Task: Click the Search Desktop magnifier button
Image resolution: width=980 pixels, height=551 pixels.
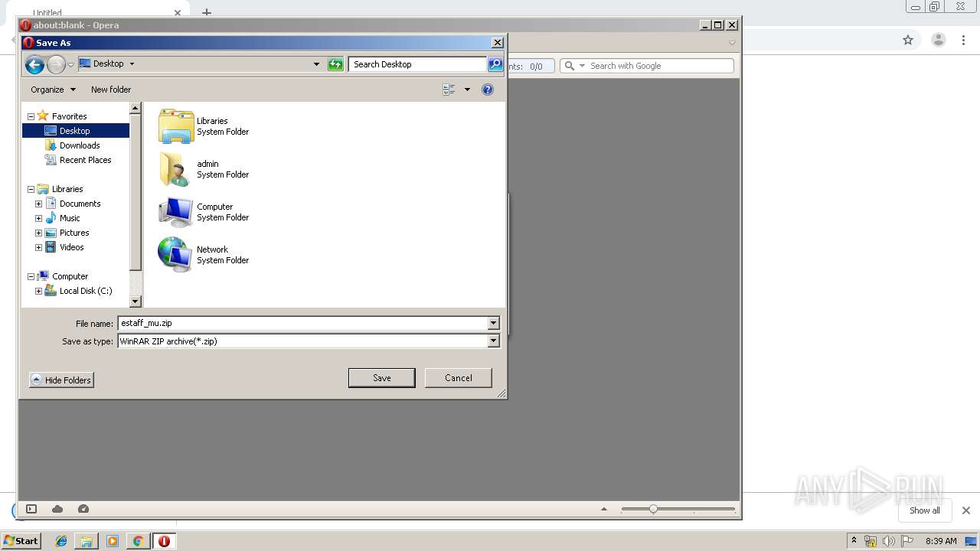Action: 495,64
